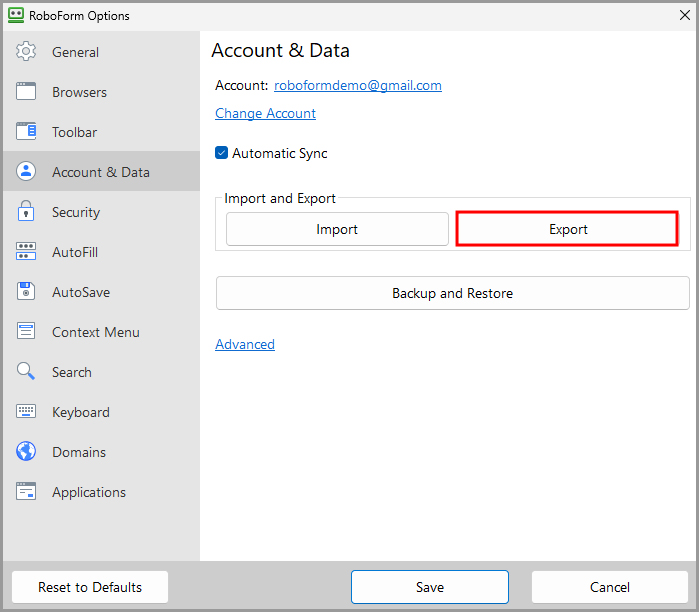
Task: Save the options
Action: click(x=430, y=587)
